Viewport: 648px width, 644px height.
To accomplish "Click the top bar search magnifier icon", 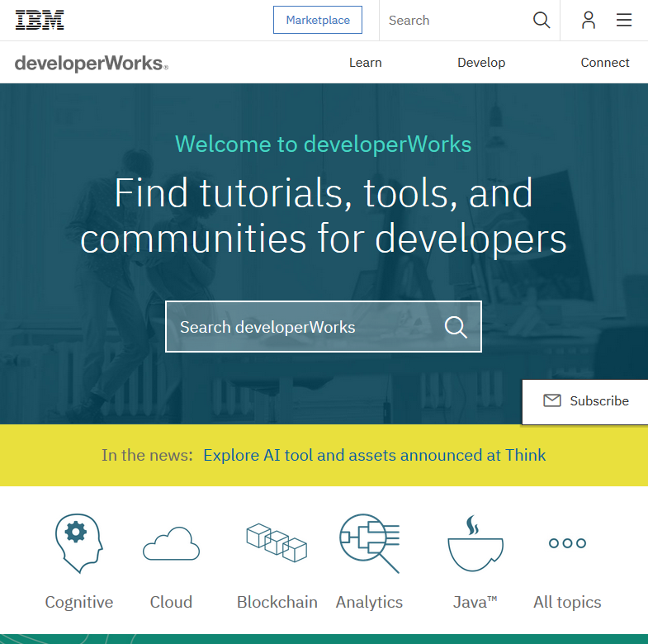I will (542, 20).
